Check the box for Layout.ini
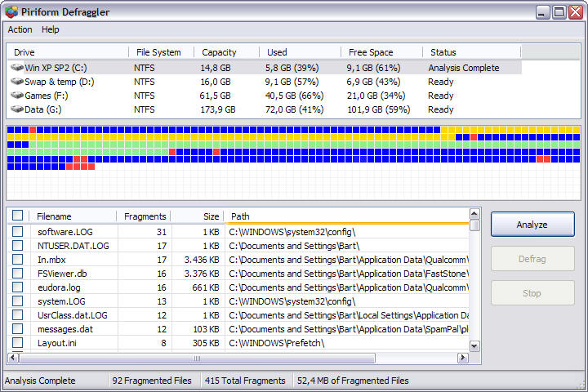 [17, 342]
